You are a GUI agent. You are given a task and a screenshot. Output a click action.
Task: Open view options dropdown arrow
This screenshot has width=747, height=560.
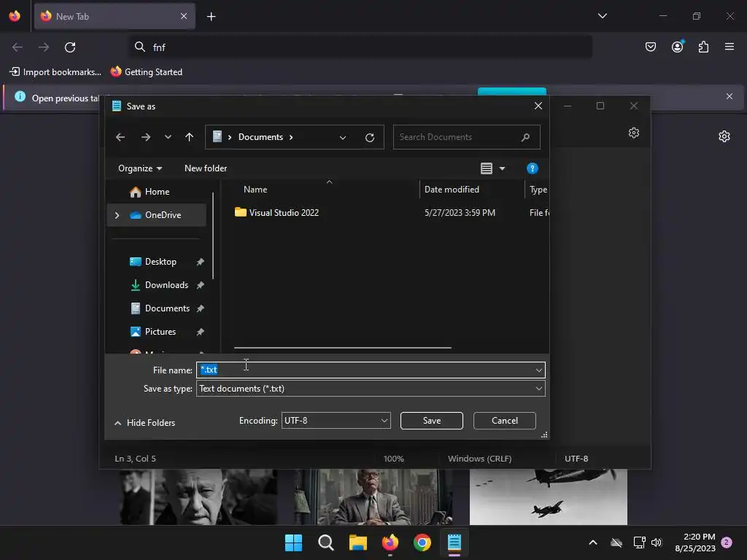pos(502,168)
